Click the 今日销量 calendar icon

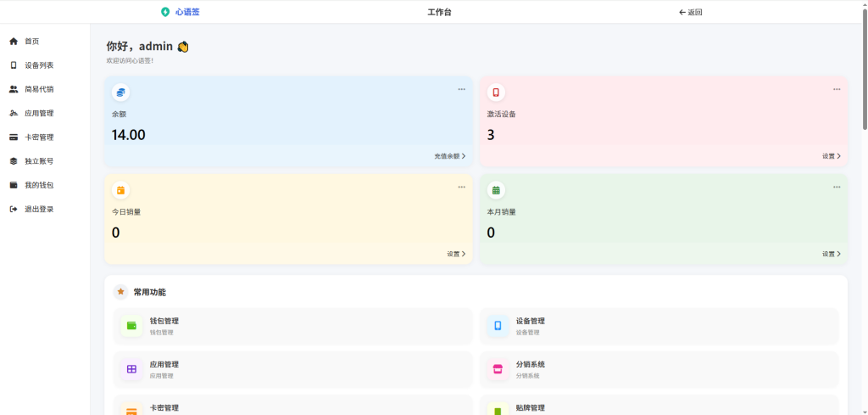click(120, 190)
